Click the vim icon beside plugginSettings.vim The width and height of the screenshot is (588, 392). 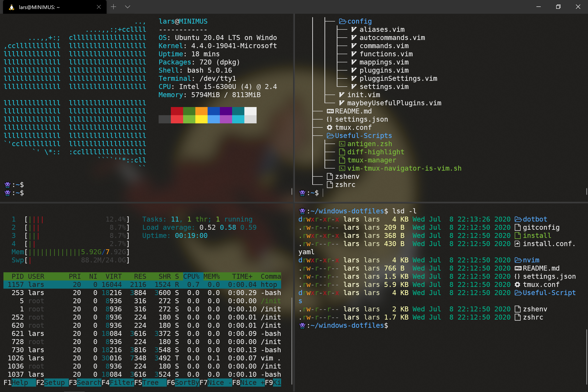[x=354, y=78]
